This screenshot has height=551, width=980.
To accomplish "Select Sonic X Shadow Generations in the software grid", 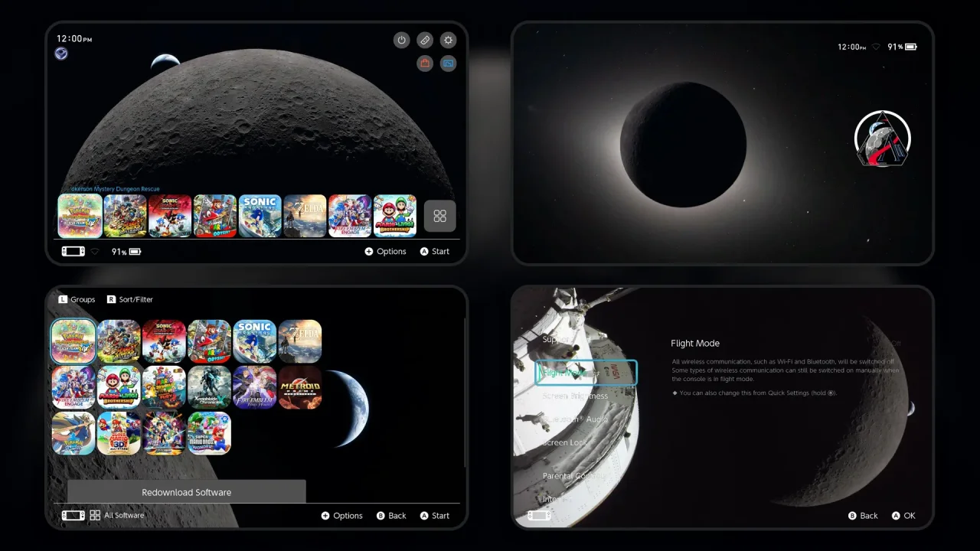I will pyautogui.click(x=164, y=341).
